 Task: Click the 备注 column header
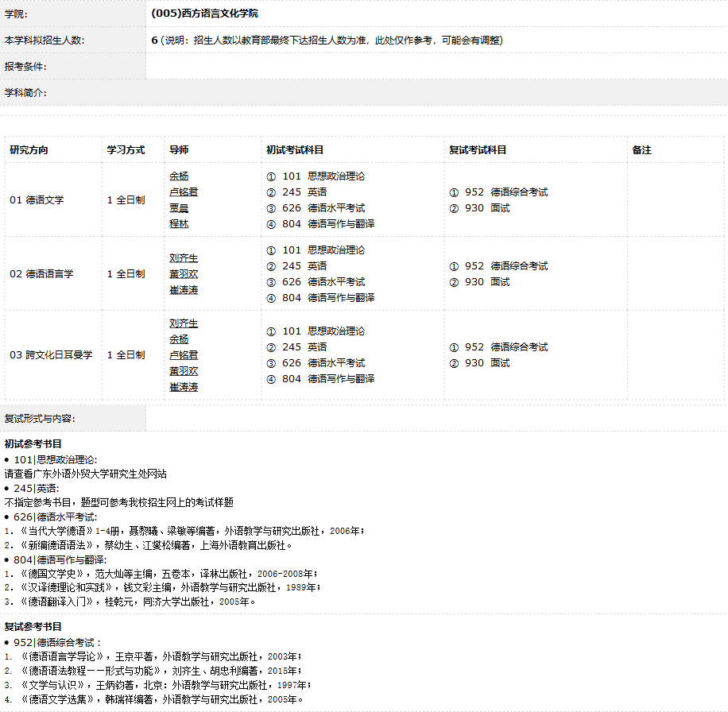point(641,150)
